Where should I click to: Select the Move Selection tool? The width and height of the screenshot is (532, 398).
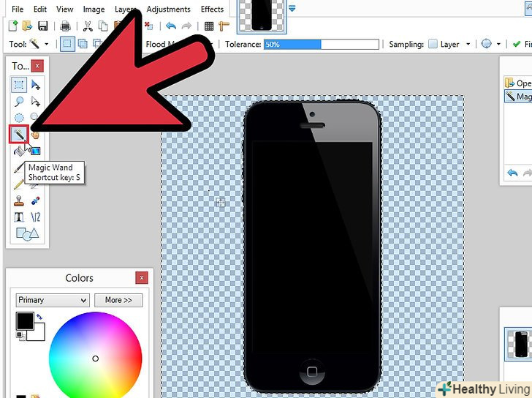(35, 101)
